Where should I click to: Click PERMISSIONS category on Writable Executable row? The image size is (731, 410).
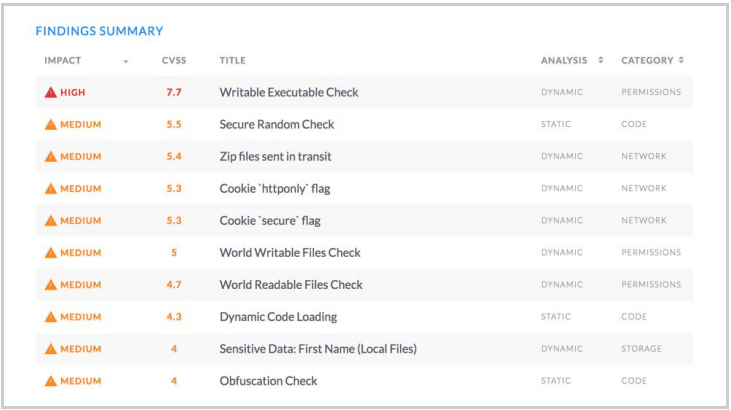(651, 92)
